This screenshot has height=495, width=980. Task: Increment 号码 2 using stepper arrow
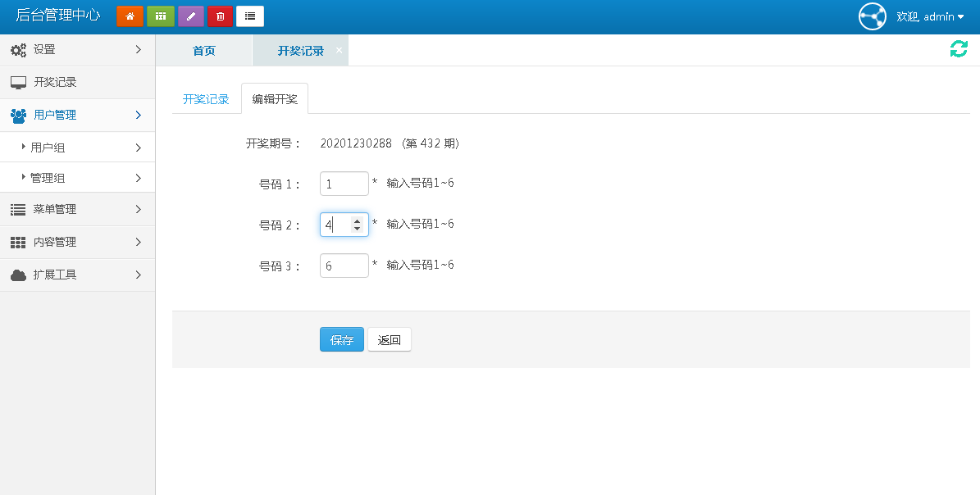[x=357, y=220]
